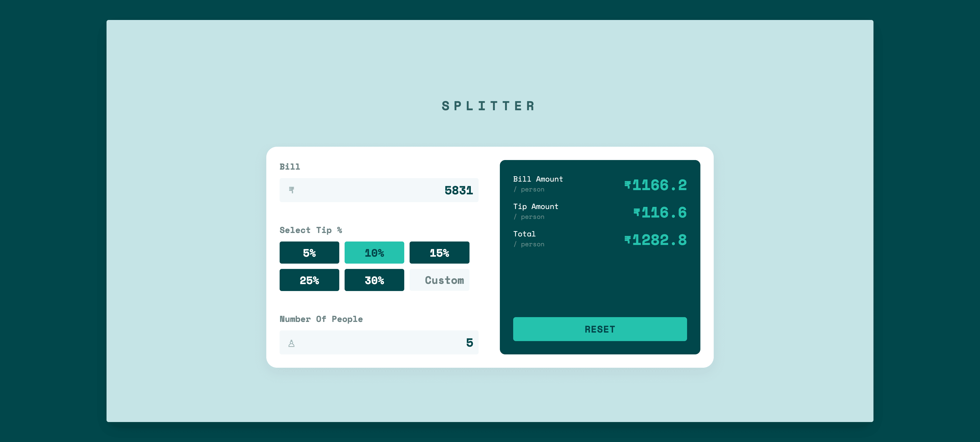Select the SPLITTER app title label

pos(489,105)
